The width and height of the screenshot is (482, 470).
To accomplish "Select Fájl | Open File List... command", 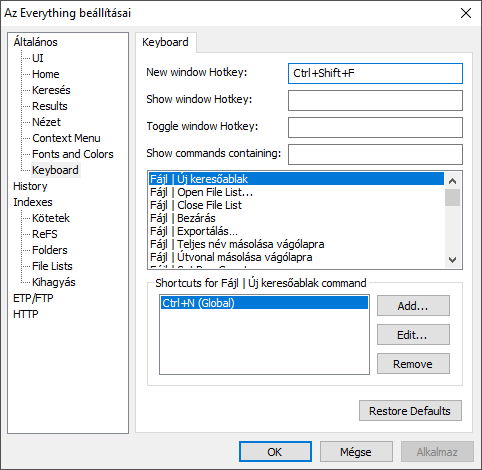I will click(x=296, y=192).
